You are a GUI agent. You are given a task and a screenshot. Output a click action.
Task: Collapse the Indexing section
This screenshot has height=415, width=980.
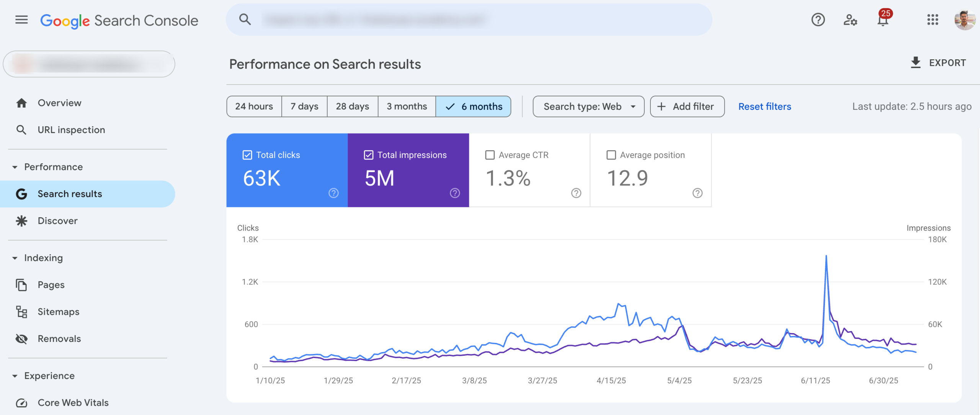click(15, 258)
